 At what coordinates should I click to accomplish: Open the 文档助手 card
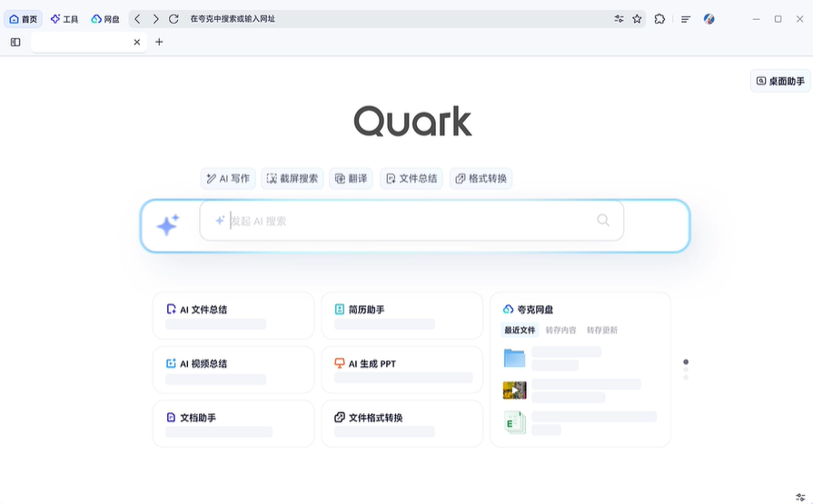point(233,423)
